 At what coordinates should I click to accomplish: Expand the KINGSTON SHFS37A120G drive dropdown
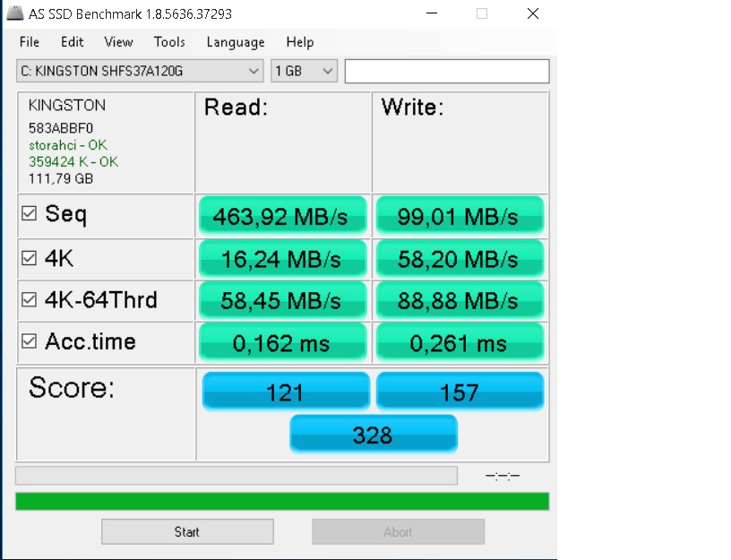140,71
